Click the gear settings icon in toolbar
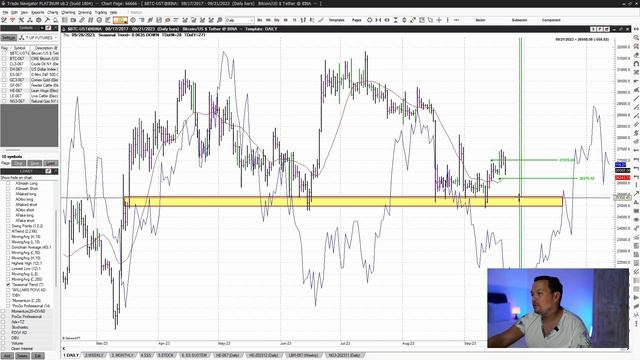 pyautogui.click(x=38, y=20)
